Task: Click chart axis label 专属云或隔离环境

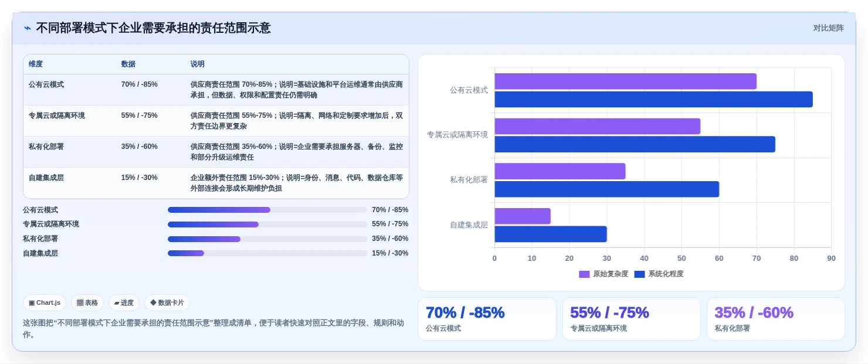Action: click(457, 135)
